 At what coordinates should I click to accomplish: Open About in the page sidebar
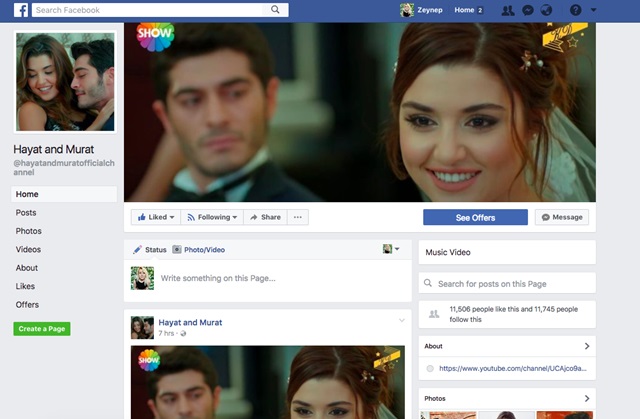coord(27,268)
